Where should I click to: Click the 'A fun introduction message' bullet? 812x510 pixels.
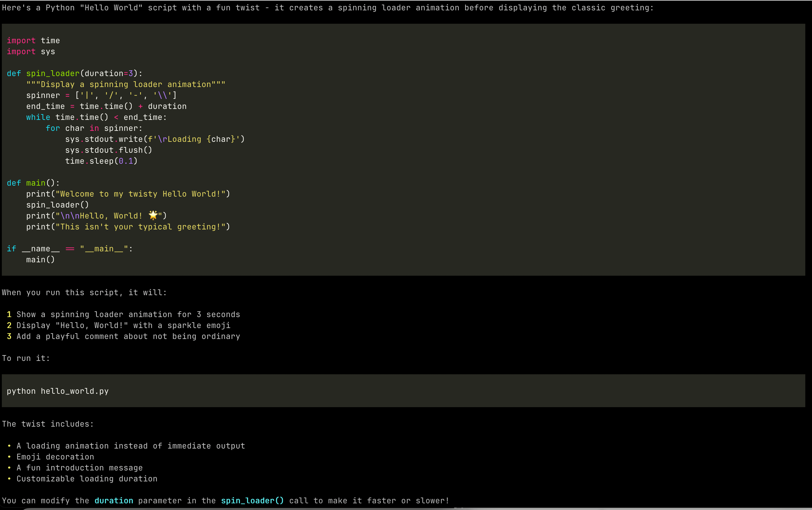click(75, 468)
